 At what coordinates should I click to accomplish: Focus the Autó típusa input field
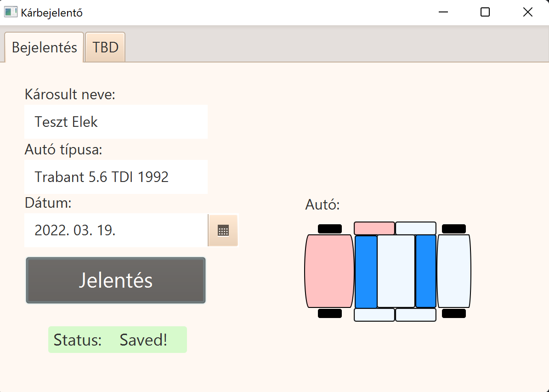[116, 177]
